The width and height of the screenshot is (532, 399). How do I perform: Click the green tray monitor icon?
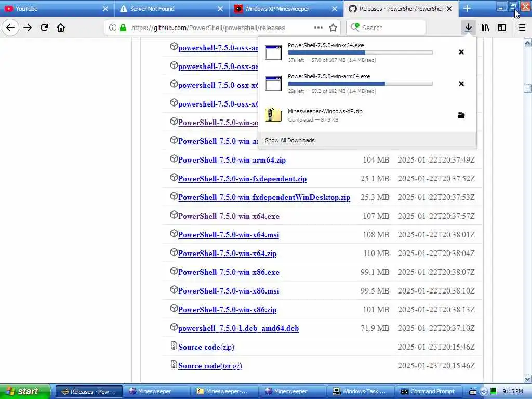point(494,391)
